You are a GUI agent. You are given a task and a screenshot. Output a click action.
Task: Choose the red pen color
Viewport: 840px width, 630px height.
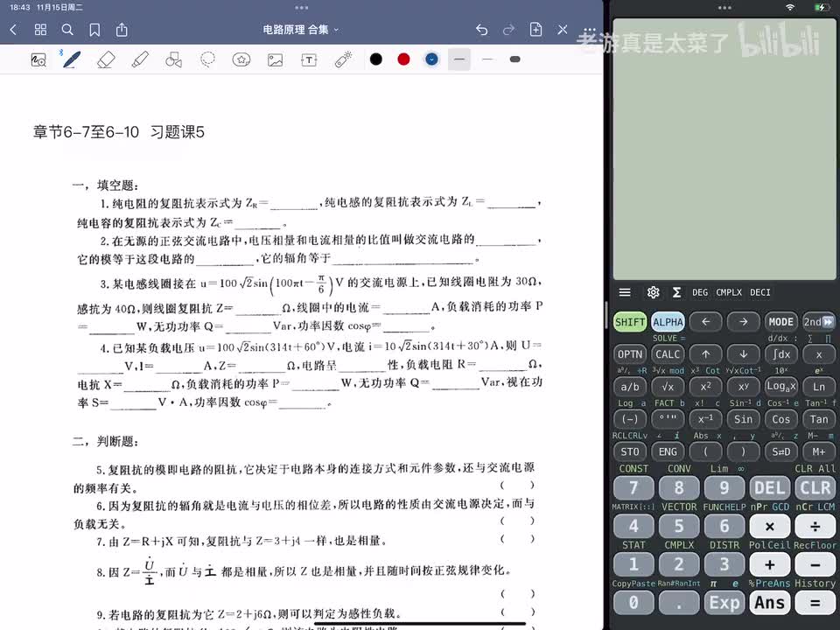(404, 59)
